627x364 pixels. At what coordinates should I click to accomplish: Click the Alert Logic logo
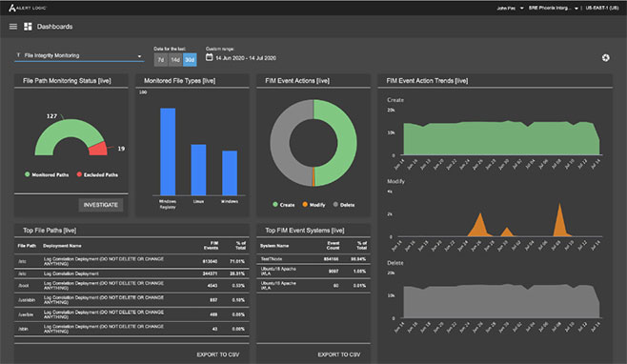pos(28,8)
